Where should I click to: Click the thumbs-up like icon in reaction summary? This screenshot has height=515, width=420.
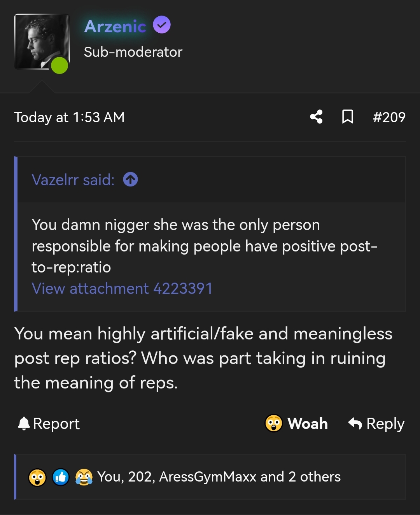[x=61, y=477]
